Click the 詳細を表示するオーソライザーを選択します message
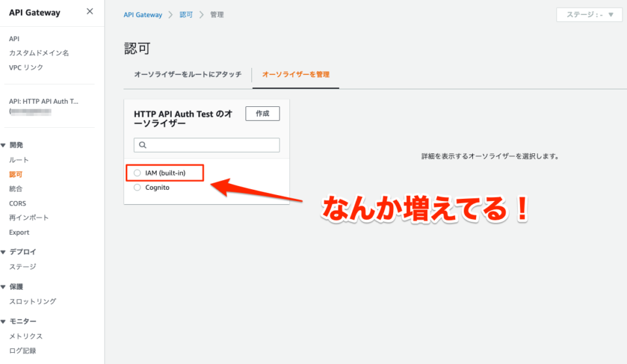 click(x=490, y=156)
